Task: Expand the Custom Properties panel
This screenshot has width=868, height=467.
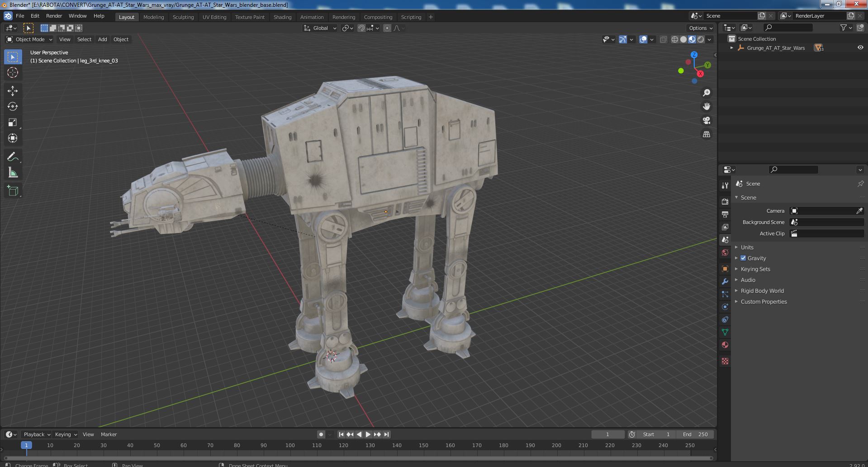Action: [764, 301]
